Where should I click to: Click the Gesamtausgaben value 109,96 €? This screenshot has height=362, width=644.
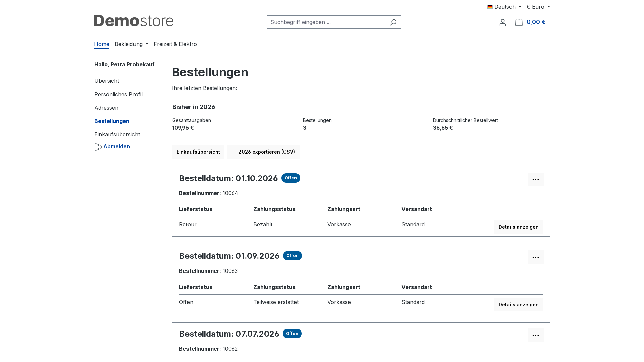point(183,128)
